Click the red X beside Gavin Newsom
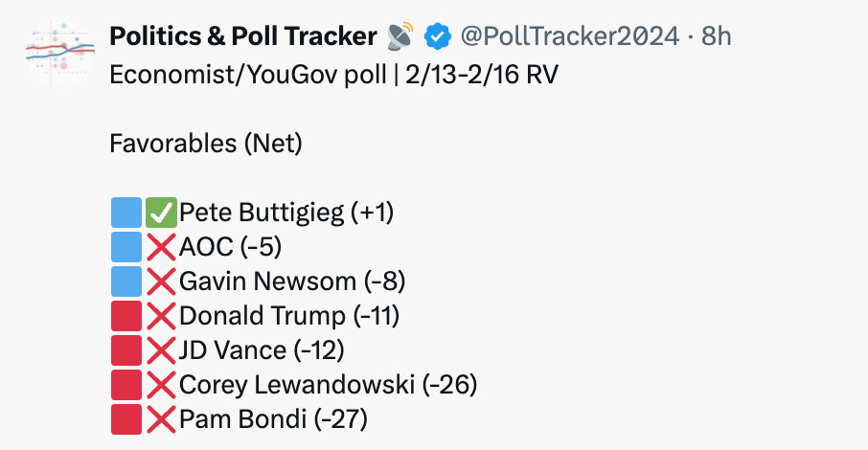Viewport: 868px width, 450px height. (x=161, y=281)
